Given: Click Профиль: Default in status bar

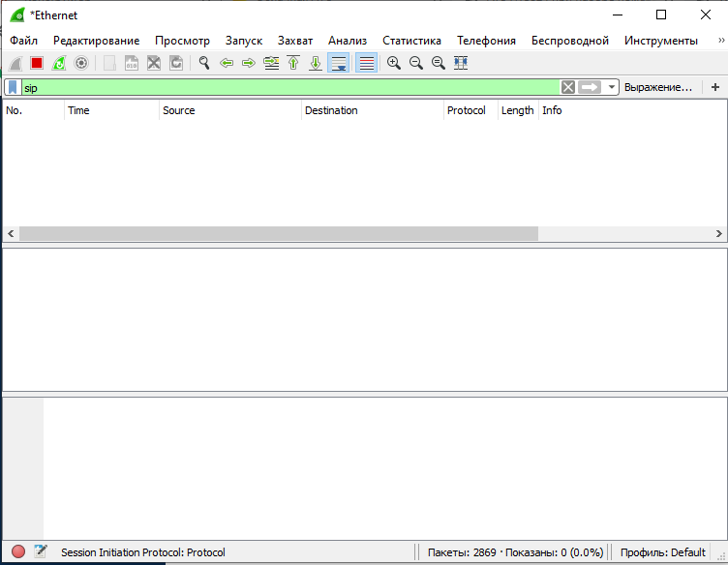Looking at the screenshot, I should tap(662, 552).
